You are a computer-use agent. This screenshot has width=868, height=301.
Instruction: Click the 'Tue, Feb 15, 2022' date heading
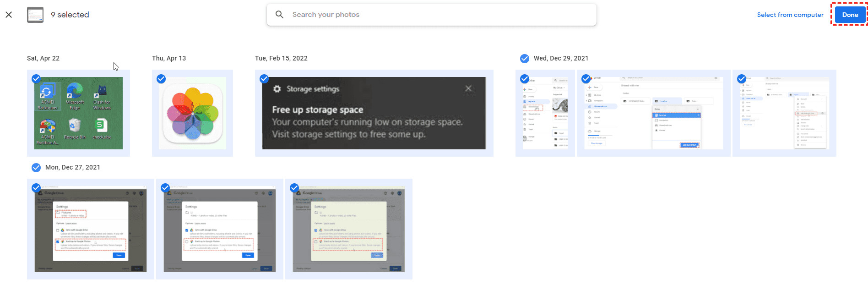(281, 59)
